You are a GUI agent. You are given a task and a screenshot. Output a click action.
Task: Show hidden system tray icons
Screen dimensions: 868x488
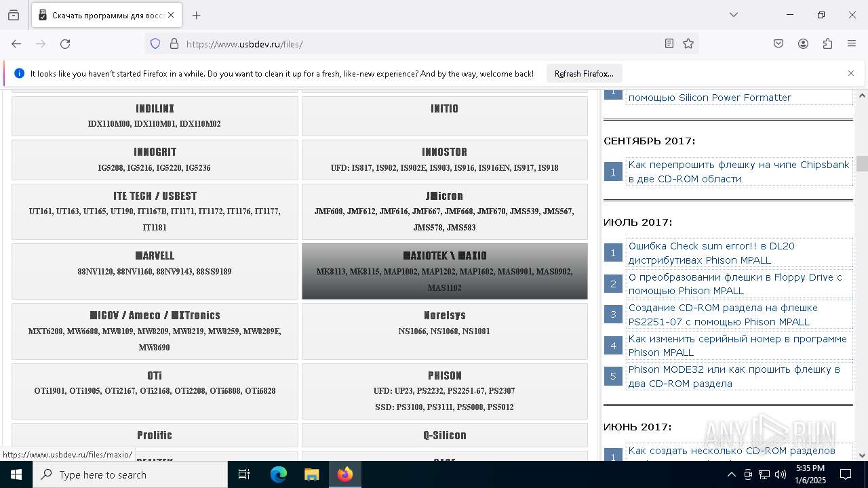pos(731,474)
